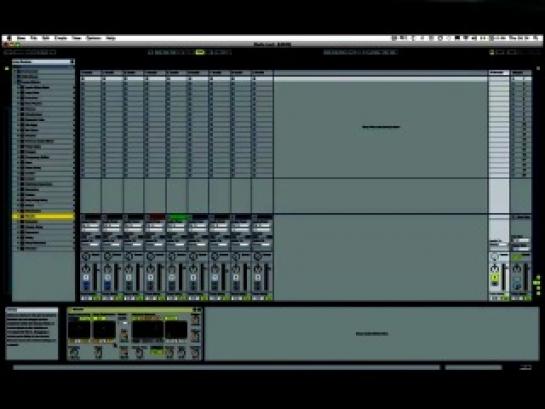Screen dimensions: 545x409
Task: Click the pan knob on first track
Action: (86, 269)
